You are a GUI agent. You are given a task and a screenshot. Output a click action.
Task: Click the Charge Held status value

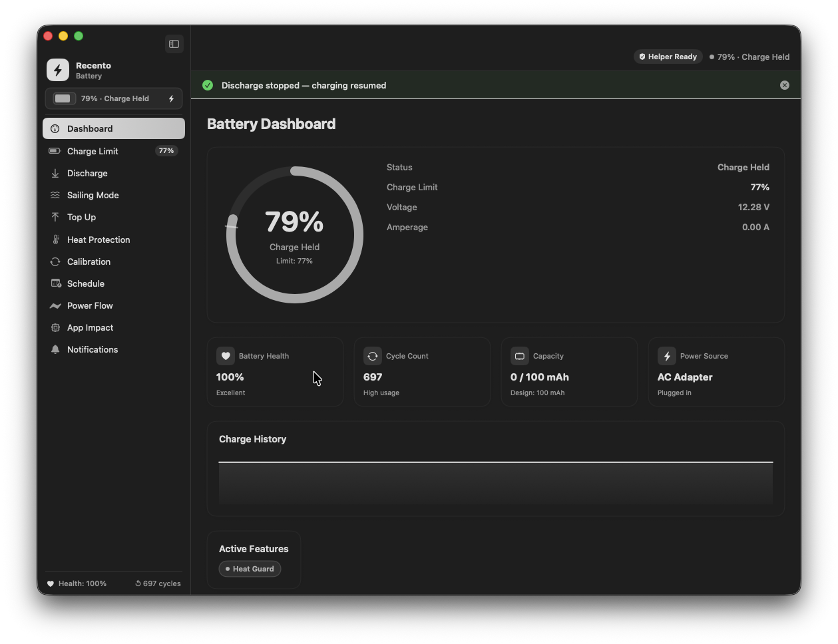pyautogui.click(x=743, y=167)
